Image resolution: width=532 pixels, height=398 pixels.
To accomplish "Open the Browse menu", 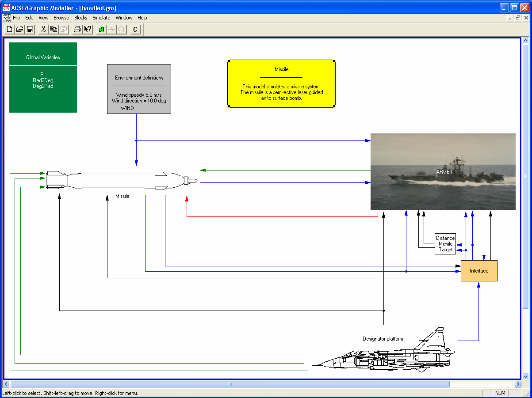I will point(61,18).
